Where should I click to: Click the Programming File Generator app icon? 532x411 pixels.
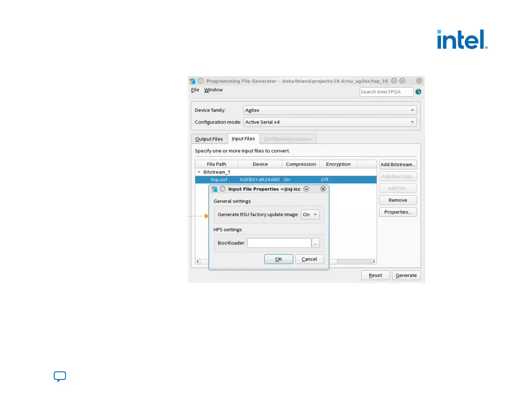pyautogui.click(x=192, y=81)
